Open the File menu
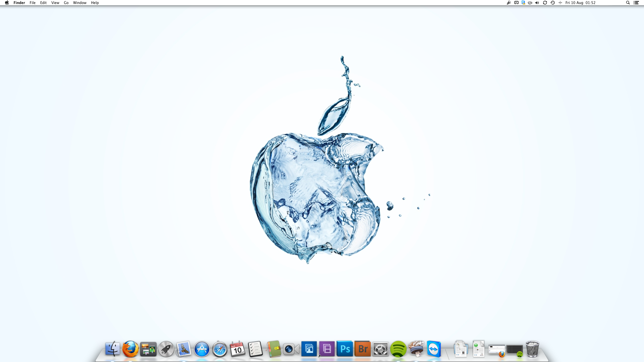Image resolution: width=644 pixels, height=362 pixels. pyautogui.click(x=32, y=3)
